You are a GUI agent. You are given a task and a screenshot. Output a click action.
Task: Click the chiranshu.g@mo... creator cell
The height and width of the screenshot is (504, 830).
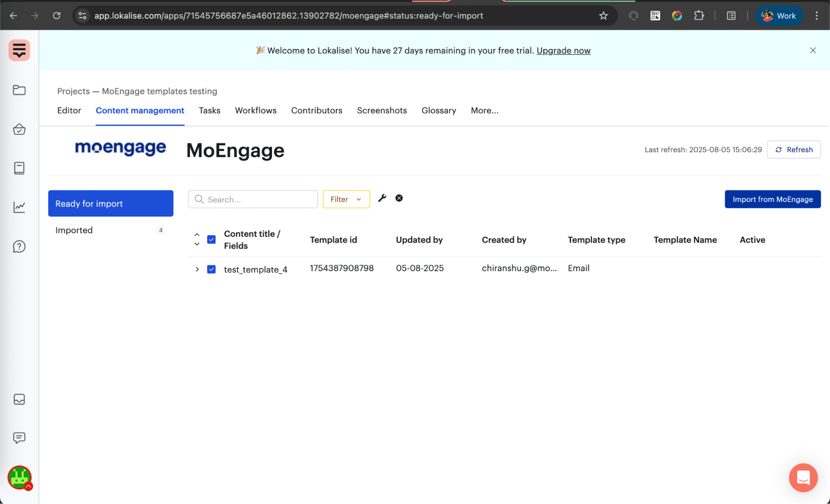(x=519, y=268)
